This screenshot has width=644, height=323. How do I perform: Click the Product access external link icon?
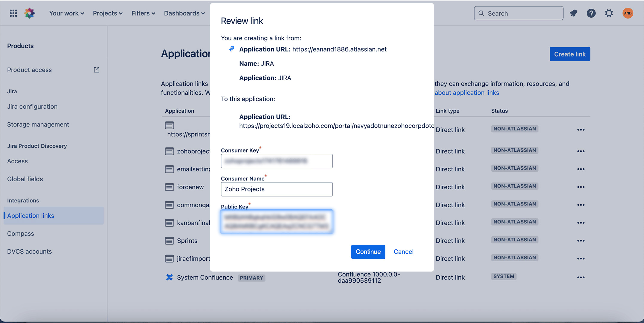coord(97,70)
